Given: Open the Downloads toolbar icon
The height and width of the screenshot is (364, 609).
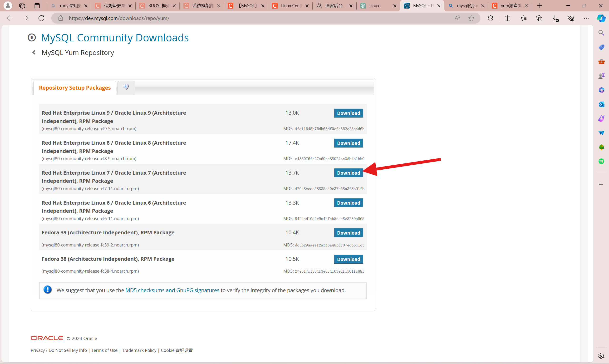Looking at the screenshot, I should 555,18.
